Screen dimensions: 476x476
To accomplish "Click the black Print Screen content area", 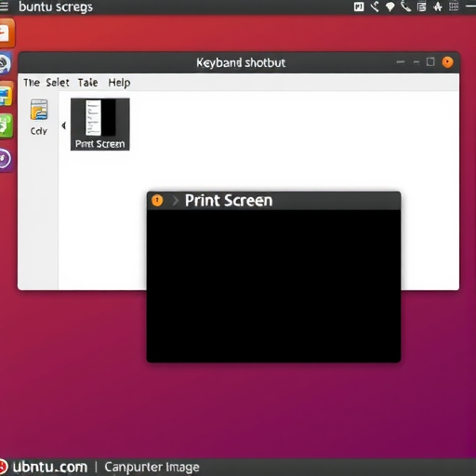I will click(273, 285).
